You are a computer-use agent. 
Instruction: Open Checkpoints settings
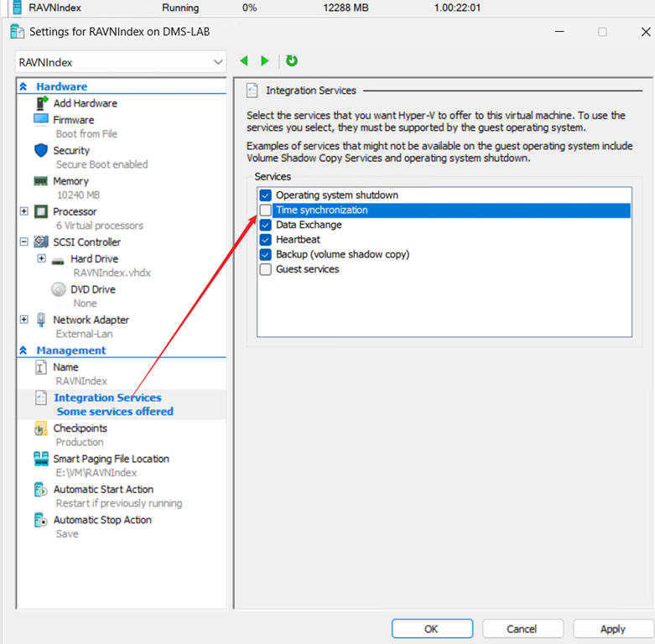tap(81, 428)
